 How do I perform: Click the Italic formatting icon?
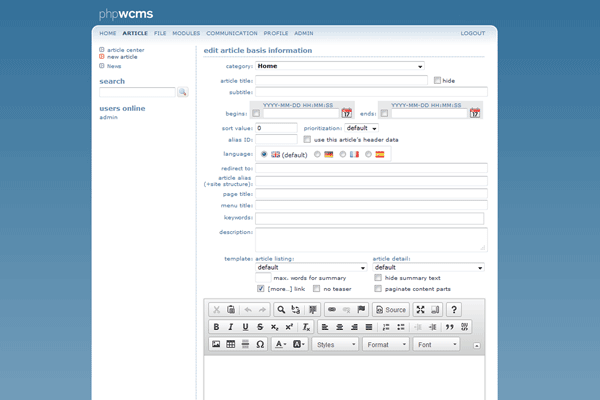coord(231,327)
